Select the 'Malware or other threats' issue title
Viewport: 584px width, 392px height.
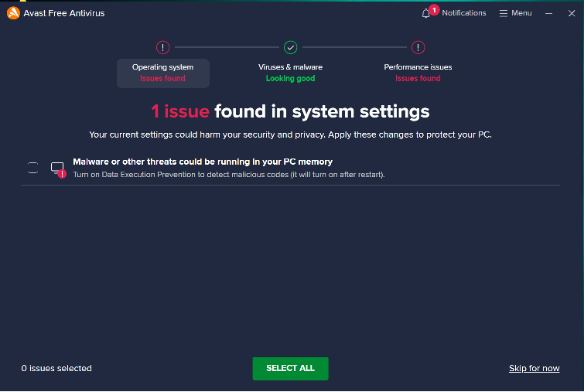coord(203,162)
